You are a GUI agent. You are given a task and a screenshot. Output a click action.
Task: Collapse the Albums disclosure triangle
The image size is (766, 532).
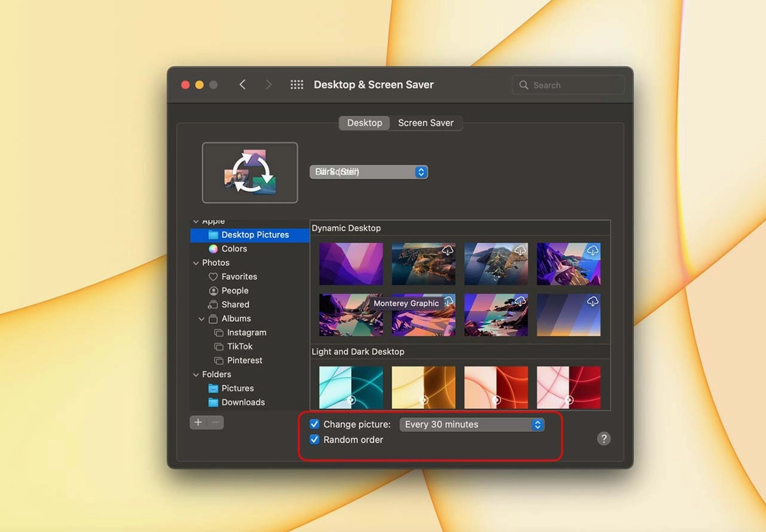[202, 319]
